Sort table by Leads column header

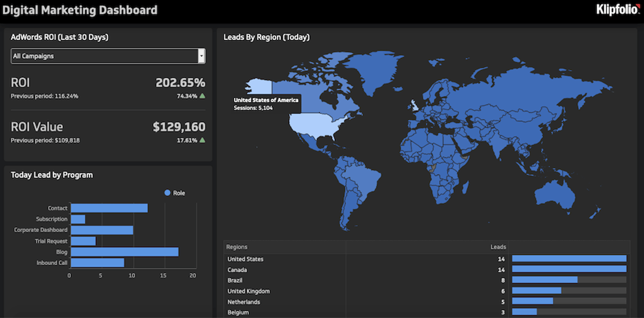point(498,247)
